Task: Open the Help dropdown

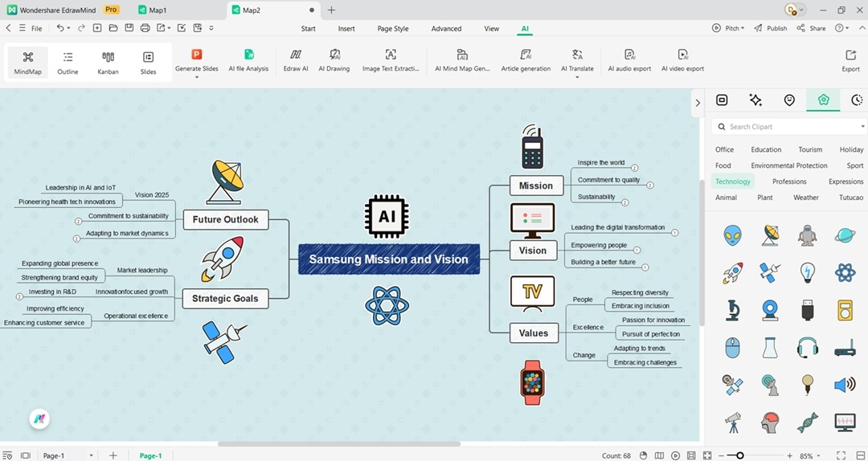Action: [x=842, y=28]
